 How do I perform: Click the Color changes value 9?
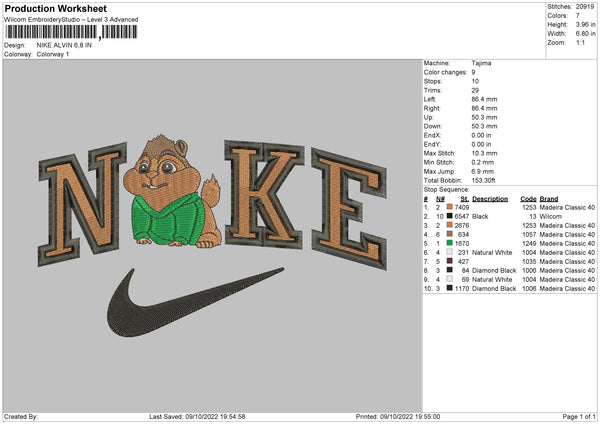point(473,72)
